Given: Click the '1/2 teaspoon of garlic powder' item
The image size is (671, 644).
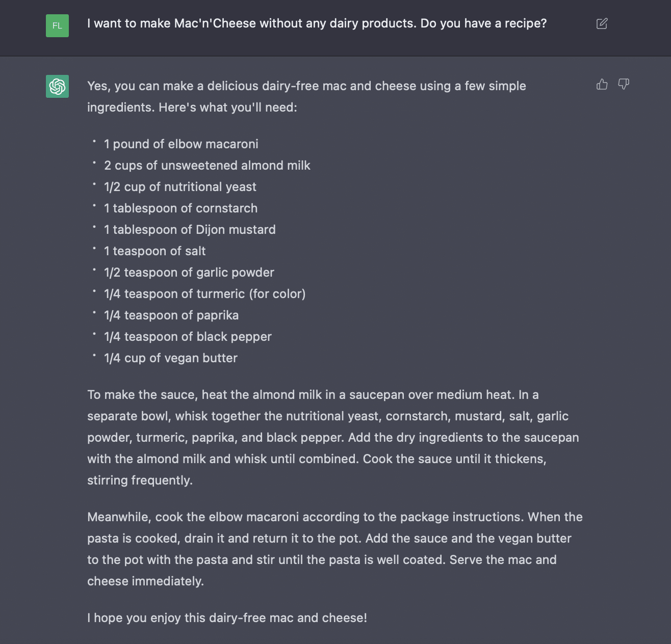Looking at the screenshot, I should [189, 273].
